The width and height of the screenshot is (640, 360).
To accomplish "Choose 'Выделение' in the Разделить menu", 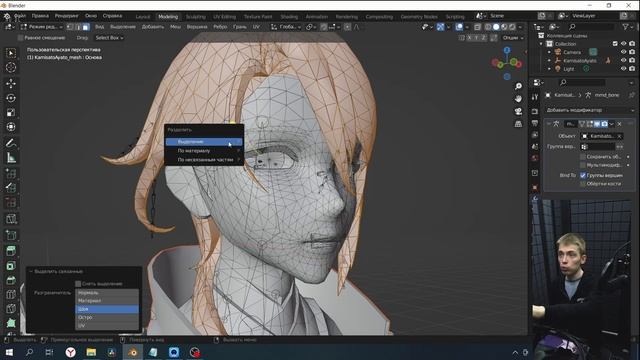I will (x=204, y=142).
